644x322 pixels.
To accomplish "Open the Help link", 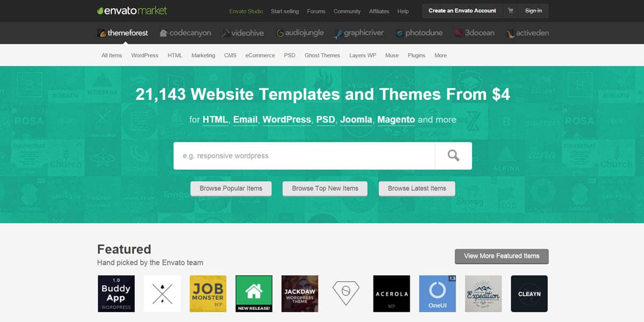I will 403,11.
